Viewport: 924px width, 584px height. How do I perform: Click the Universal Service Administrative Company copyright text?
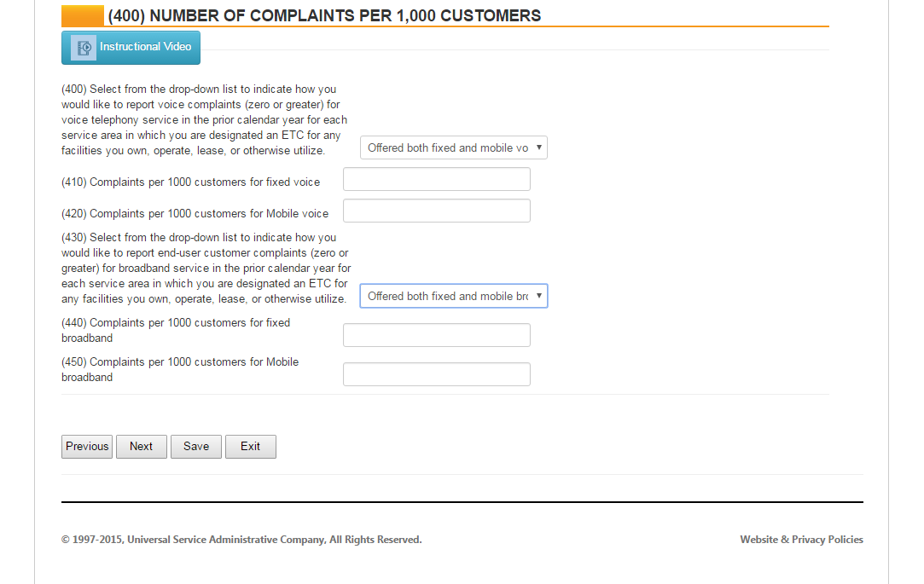pyautogui.click(x=241, y=540)
